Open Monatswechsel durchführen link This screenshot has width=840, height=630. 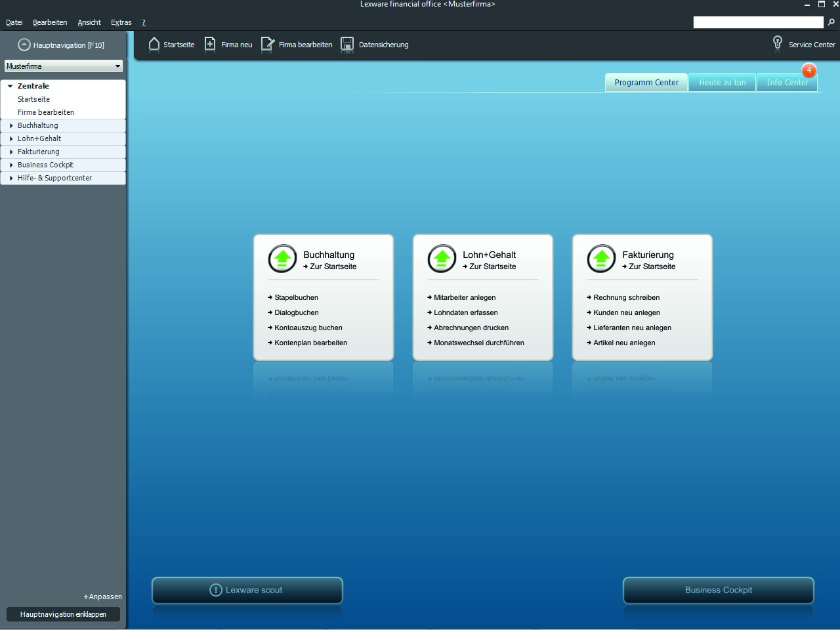tap(476, 343)
